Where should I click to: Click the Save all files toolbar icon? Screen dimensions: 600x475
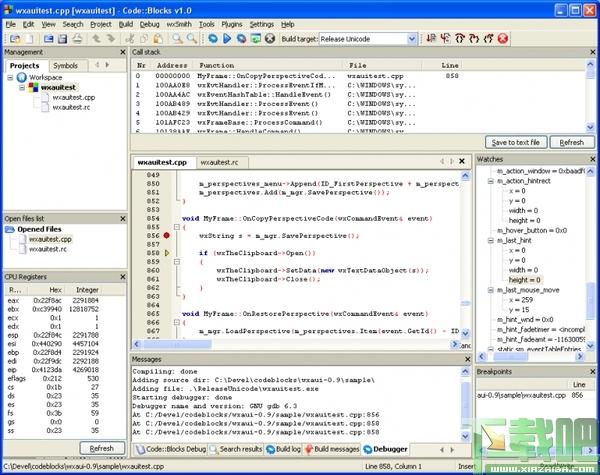(62, 39)
